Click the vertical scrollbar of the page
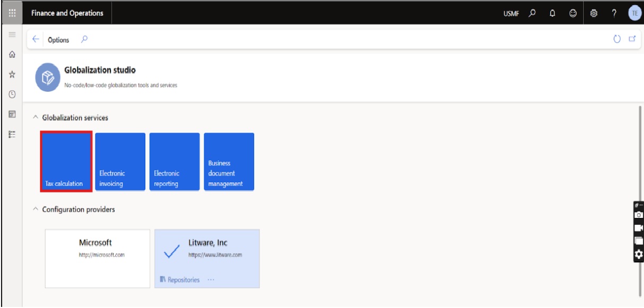 [x=641, y=200]
